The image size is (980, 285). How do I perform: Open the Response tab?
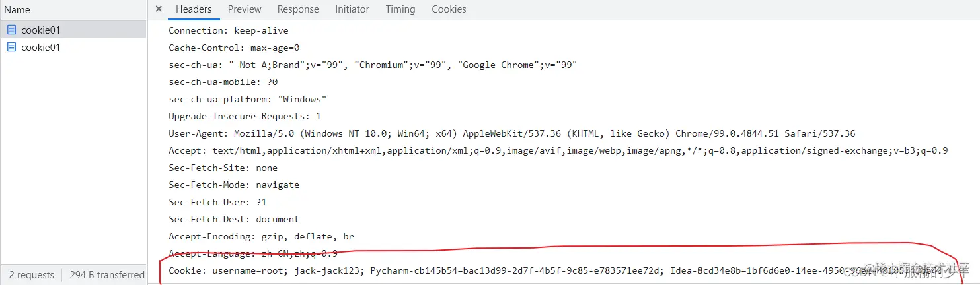[298, 9]
